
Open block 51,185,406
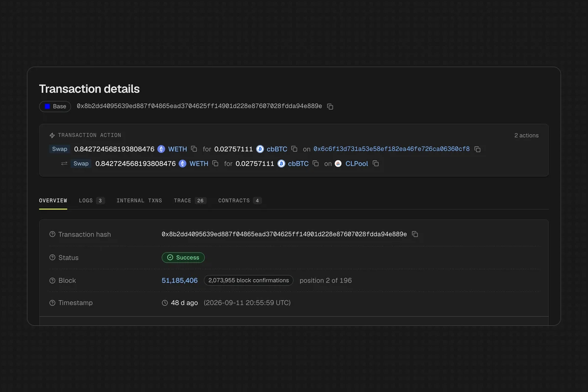pyautogui.click(x=180, y=280)
